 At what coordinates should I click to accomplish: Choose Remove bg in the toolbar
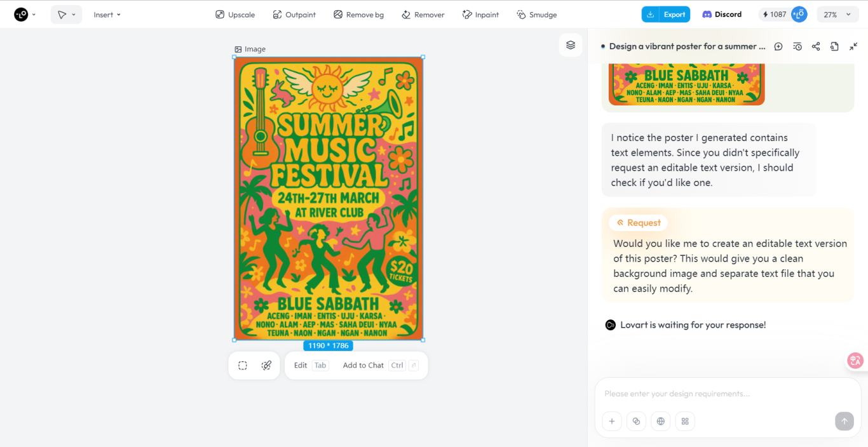tap(358, 15)
